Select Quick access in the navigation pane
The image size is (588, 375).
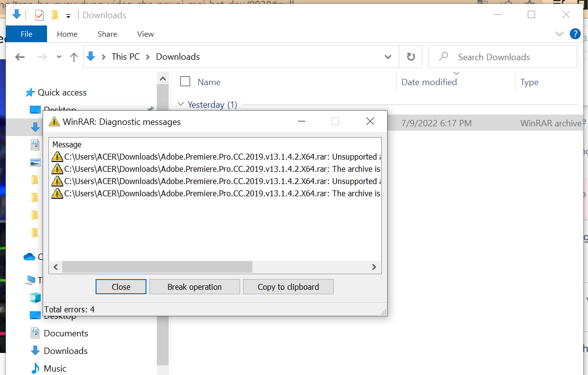click(x=62, y=93)
